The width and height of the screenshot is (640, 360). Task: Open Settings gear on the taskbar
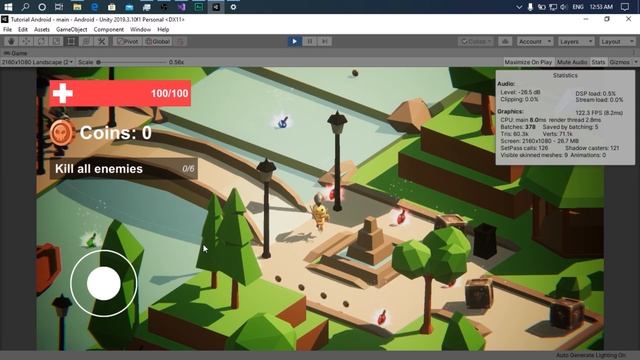point(233,7)
